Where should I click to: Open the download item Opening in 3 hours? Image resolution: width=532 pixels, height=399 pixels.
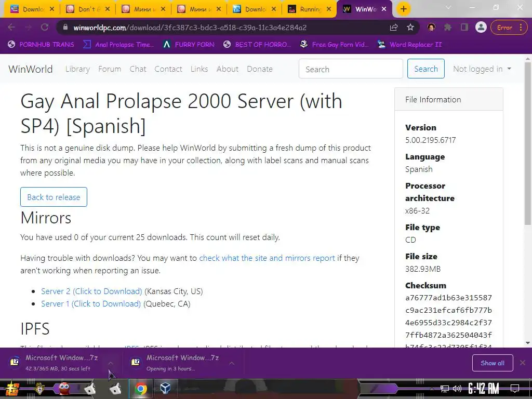click(x=177, y=363)
